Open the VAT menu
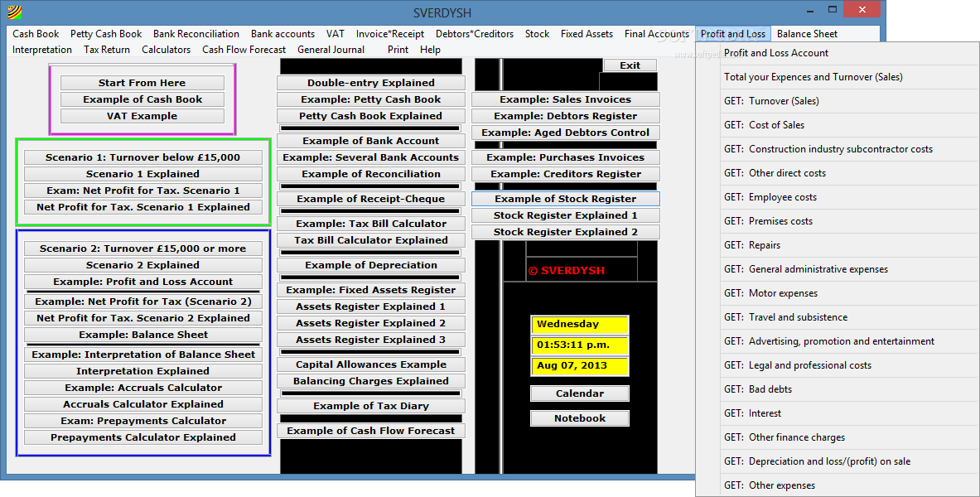This screenshot has height=497, width=980. 335,34
